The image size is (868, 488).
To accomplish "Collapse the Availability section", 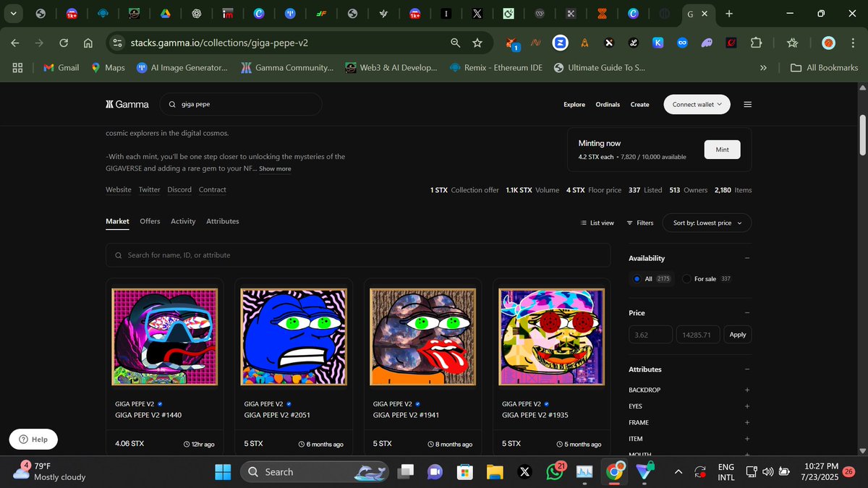I will point(747,258).
